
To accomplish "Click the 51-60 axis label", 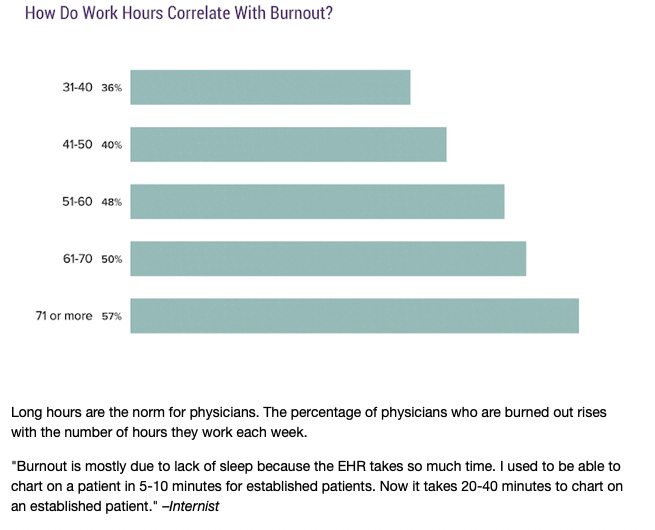I will click(x=77, y=202).
